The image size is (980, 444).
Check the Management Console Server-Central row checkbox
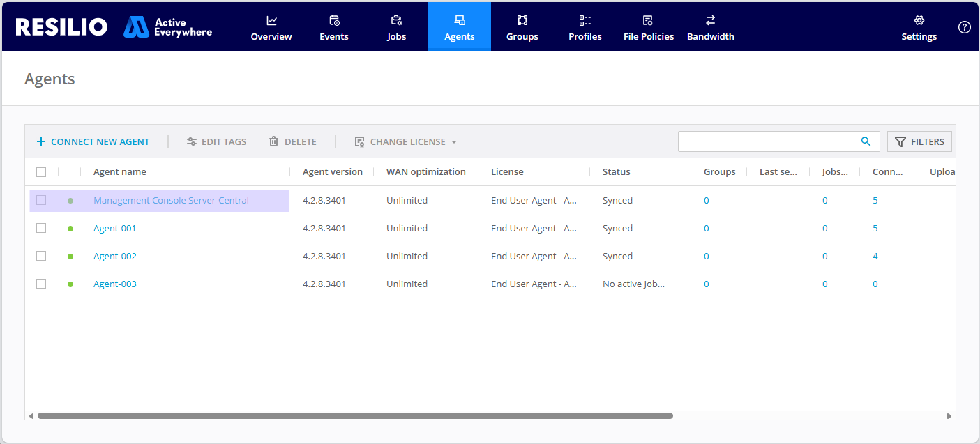coord(41,200)
